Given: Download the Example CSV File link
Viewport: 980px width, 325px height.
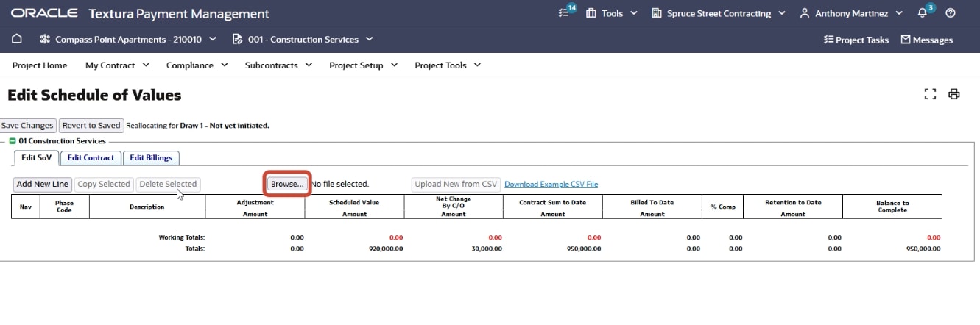Looking at the screenshot, I should point(551,184).
